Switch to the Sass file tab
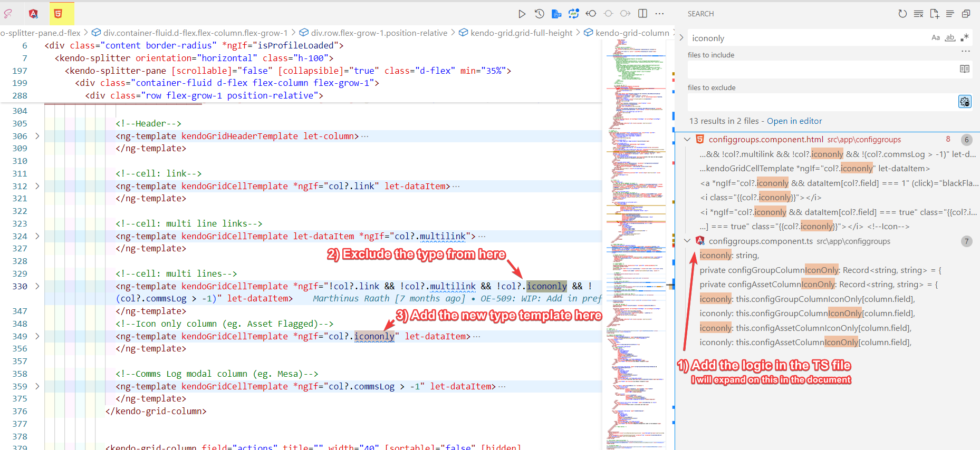The height and width of the screenshot is (450, 980). [8, 14]
